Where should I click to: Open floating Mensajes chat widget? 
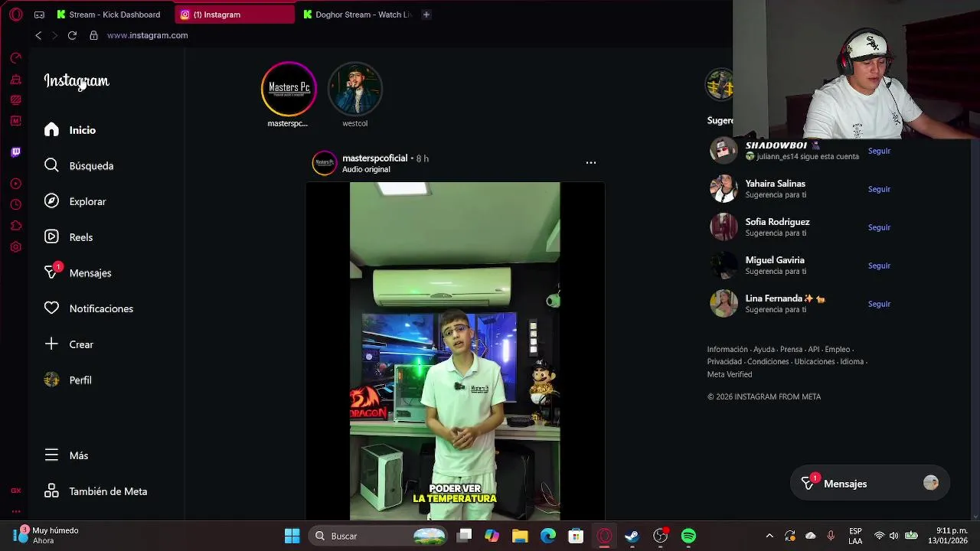click(x=870, y=484)
